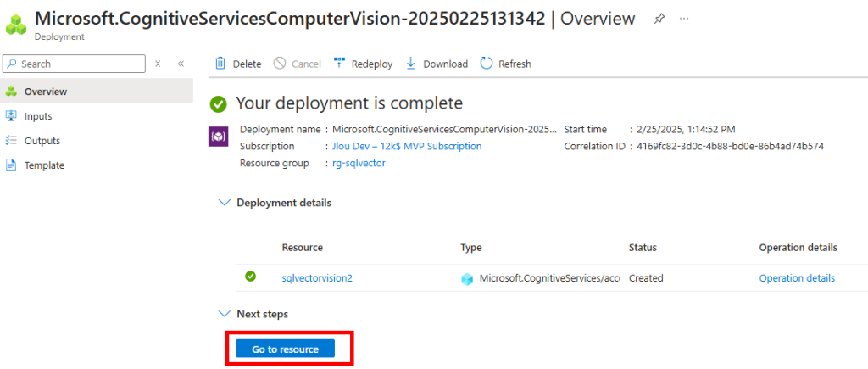Click the Delete trash icon
This screenshot has height=369, width=868.
point(220,64)
